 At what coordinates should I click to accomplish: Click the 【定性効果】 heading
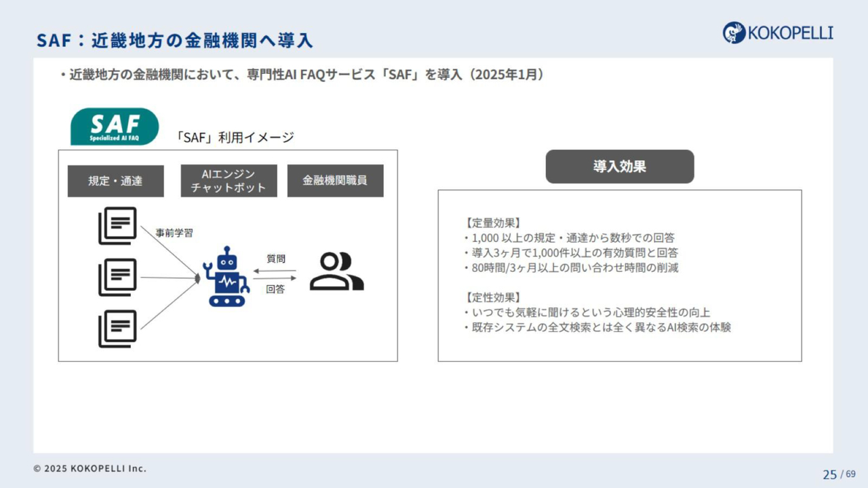tap(492, 298)
